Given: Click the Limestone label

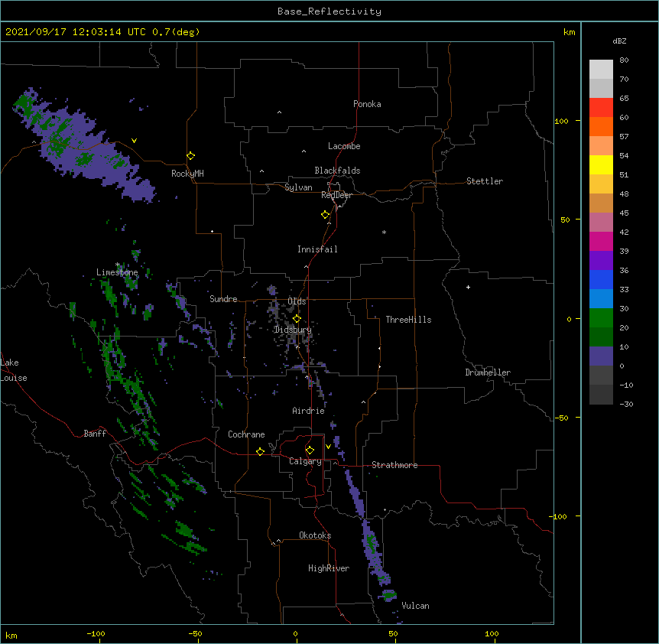Looking at the screenshot, I should (117, 272).
